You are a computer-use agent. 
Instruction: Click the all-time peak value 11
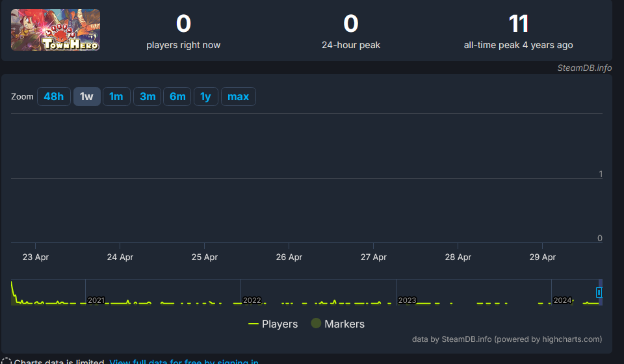[x=519, y=24]
